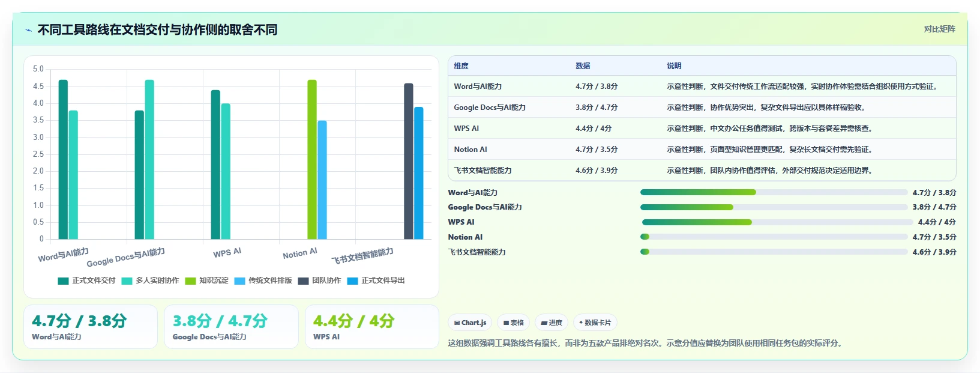Click the Word与AI能力 progress bar
Screen dimensions: 980x373
774,192
